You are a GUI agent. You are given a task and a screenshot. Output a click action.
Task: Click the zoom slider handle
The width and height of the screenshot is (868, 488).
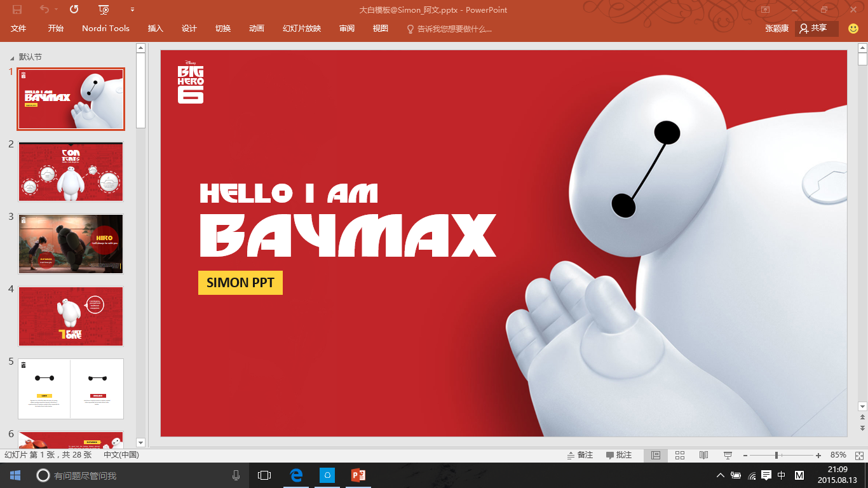click(776, 455)
